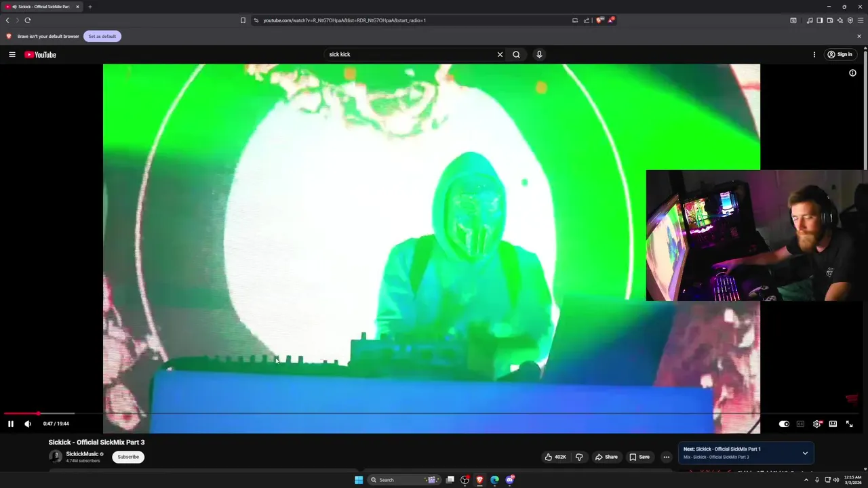The height and width of the screenshot is (488, 868).
Task: Open Brave Rewards triangle icon
Action: (610, 20)
